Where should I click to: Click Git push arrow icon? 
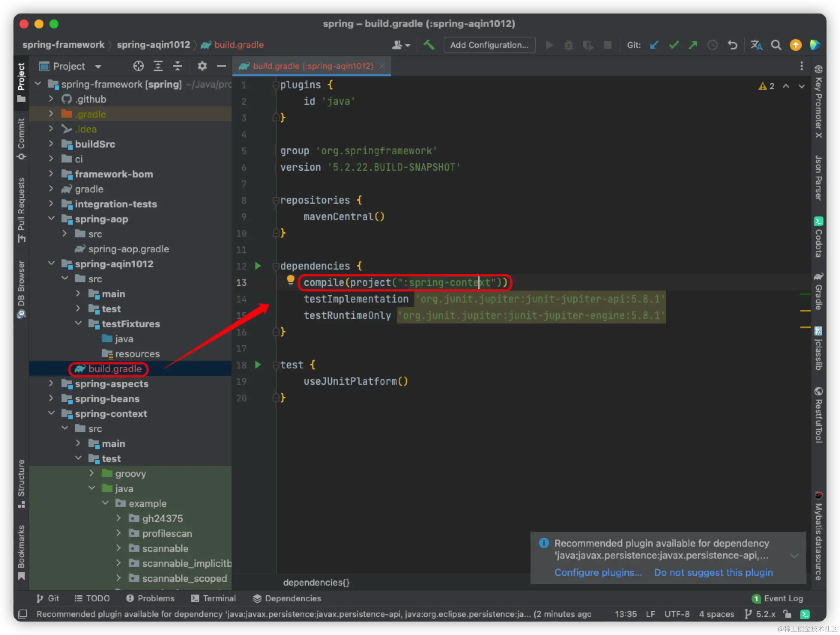pos(693,45)
